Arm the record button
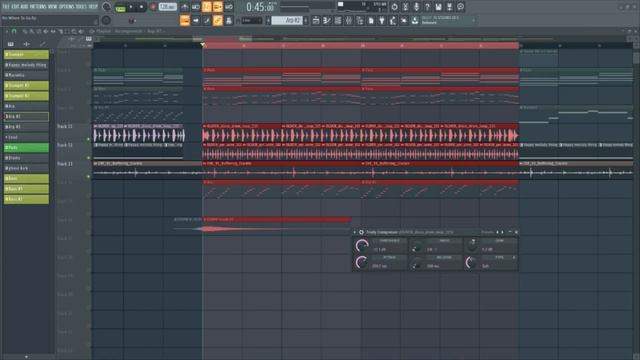Screen dimensions: 640x360 coord(153,7)
